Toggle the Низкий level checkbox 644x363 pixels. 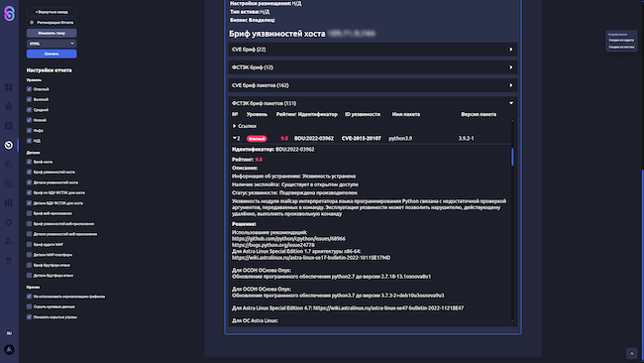(29, 120)
